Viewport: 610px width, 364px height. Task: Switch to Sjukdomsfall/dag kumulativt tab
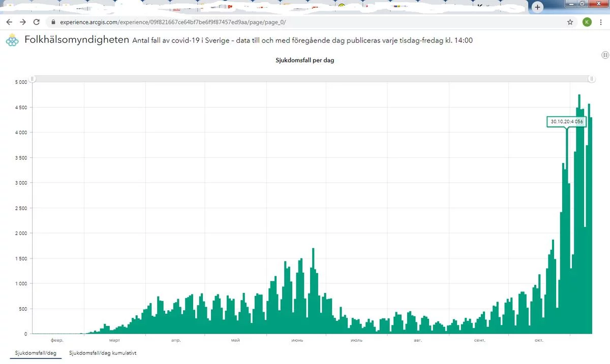coord(103,352)
